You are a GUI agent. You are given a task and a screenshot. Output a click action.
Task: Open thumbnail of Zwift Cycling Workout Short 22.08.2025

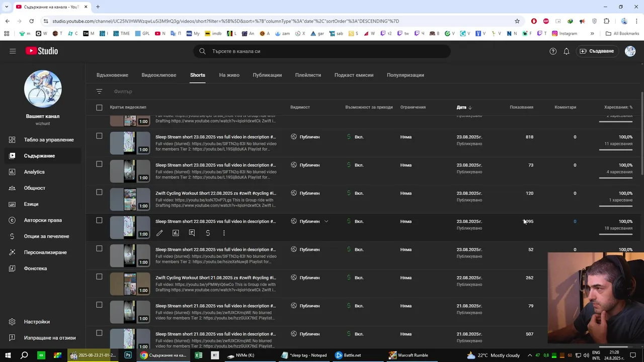(130, 199)
